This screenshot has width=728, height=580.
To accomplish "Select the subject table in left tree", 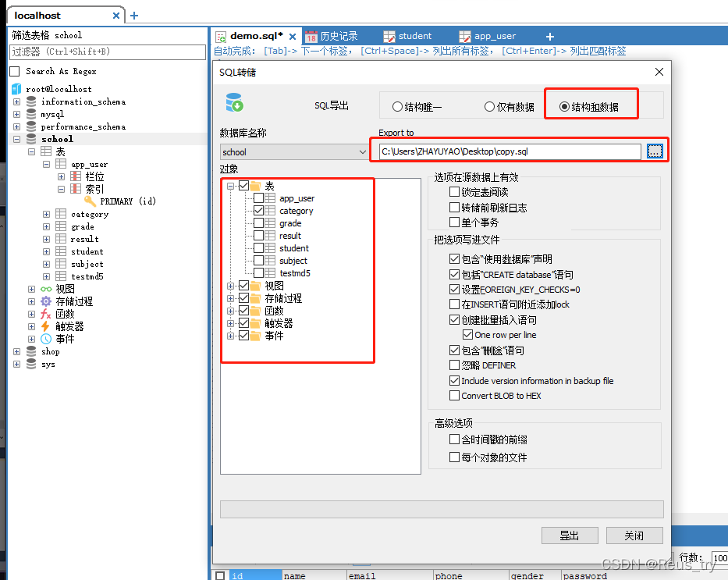I will tap(87, 264).
